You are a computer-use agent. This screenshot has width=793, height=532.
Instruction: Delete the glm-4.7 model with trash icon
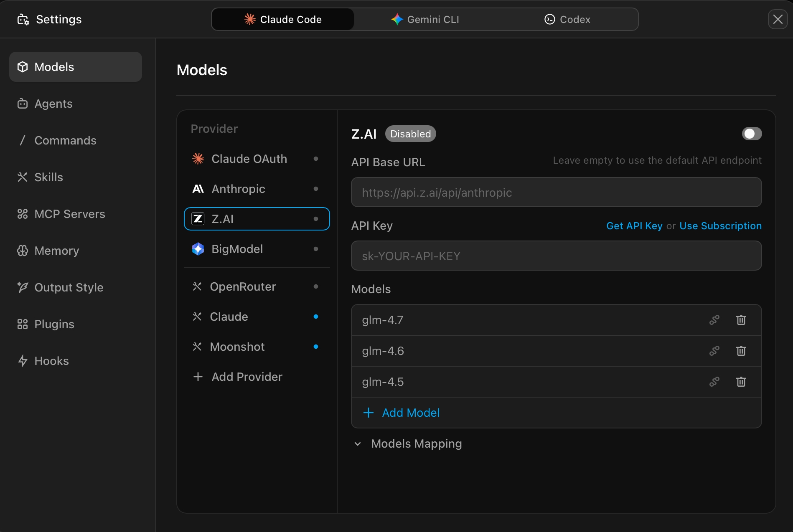coord(741,320)
